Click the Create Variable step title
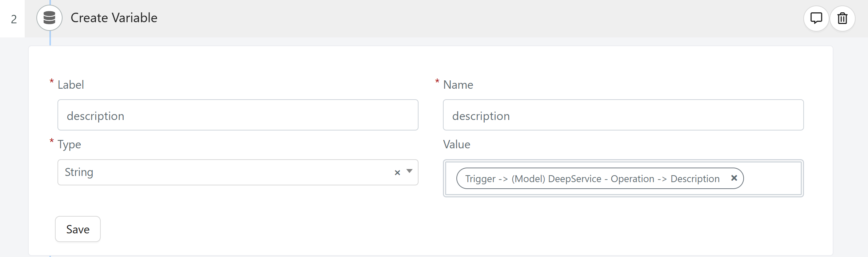 (x=114, y=18)
